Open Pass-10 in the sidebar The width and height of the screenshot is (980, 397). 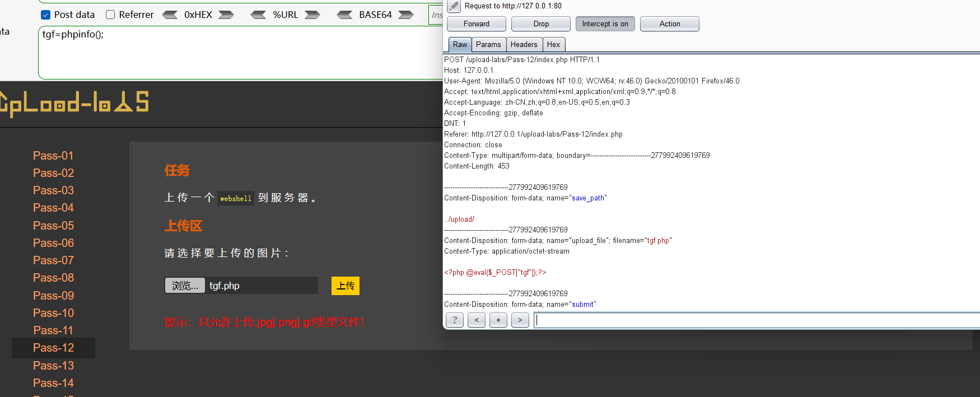tap(53, 313)
